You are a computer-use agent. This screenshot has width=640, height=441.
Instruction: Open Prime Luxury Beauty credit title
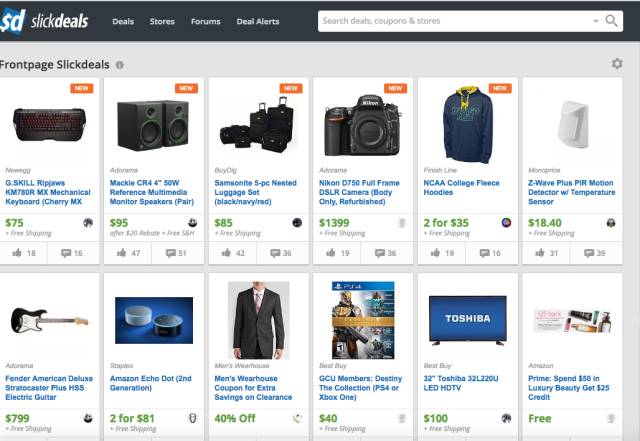[x=569, y=388]
